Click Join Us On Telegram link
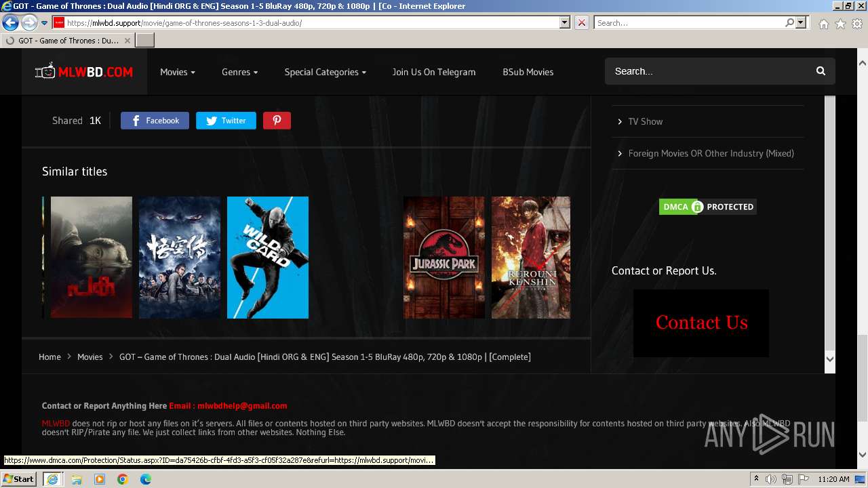Screen dimensions: 868x488 pyautogui.click(x=434, y=72)
